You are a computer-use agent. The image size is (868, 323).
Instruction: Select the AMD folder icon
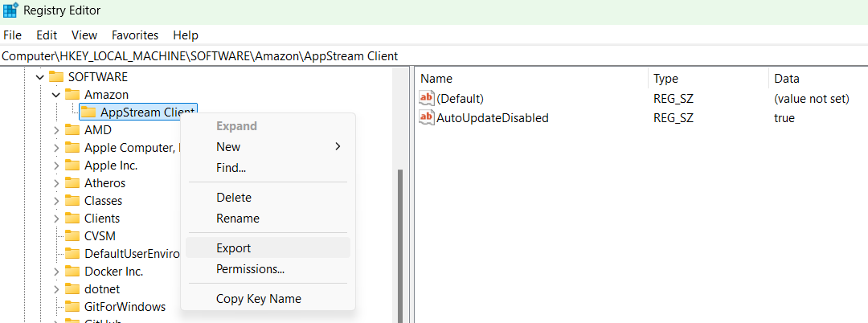(x=72, y=130)
